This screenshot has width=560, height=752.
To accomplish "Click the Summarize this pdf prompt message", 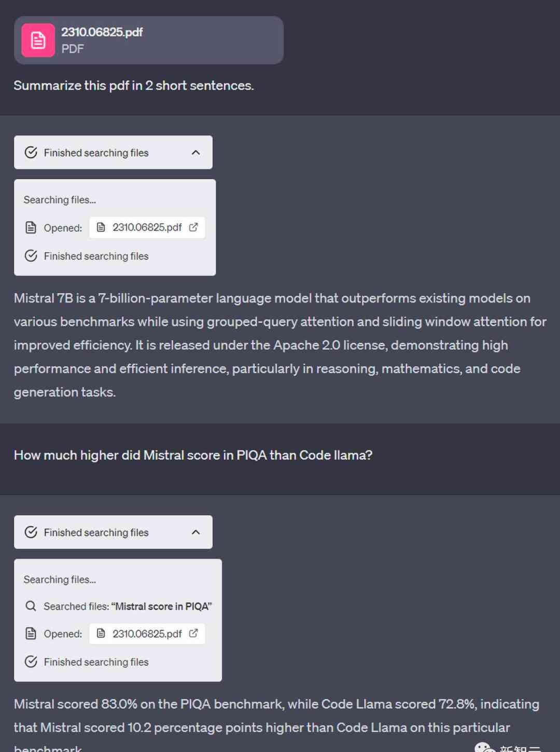I will point(134,86).
